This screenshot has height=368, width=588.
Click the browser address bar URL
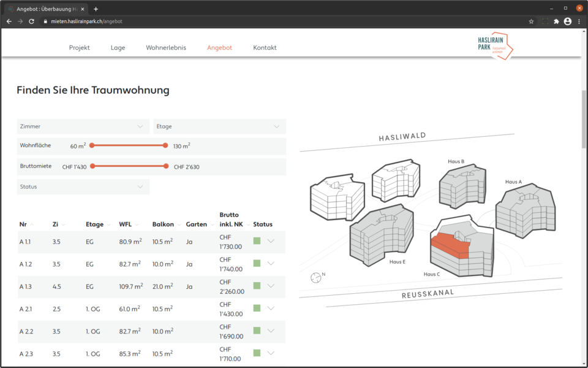[86, 21]
